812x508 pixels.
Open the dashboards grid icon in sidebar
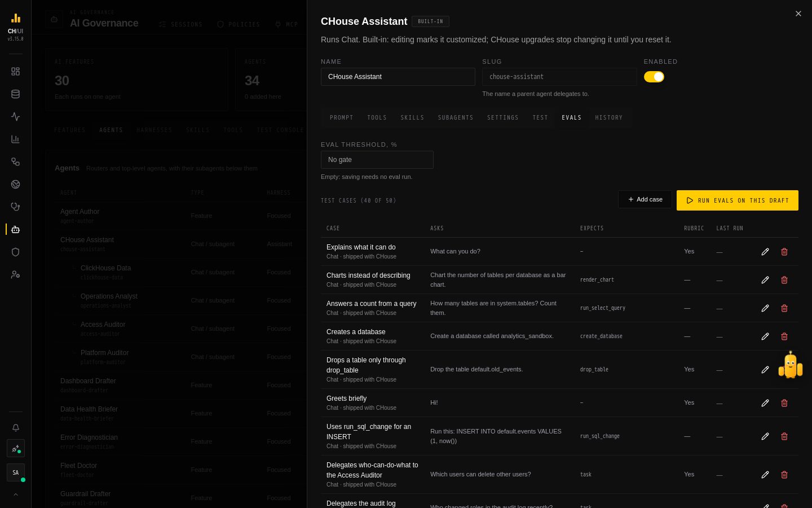15,72
